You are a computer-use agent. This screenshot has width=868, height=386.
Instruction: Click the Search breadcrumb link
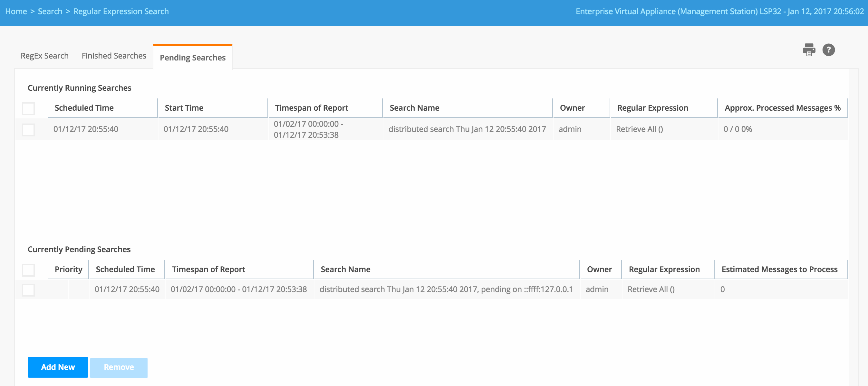pos(50,12)
